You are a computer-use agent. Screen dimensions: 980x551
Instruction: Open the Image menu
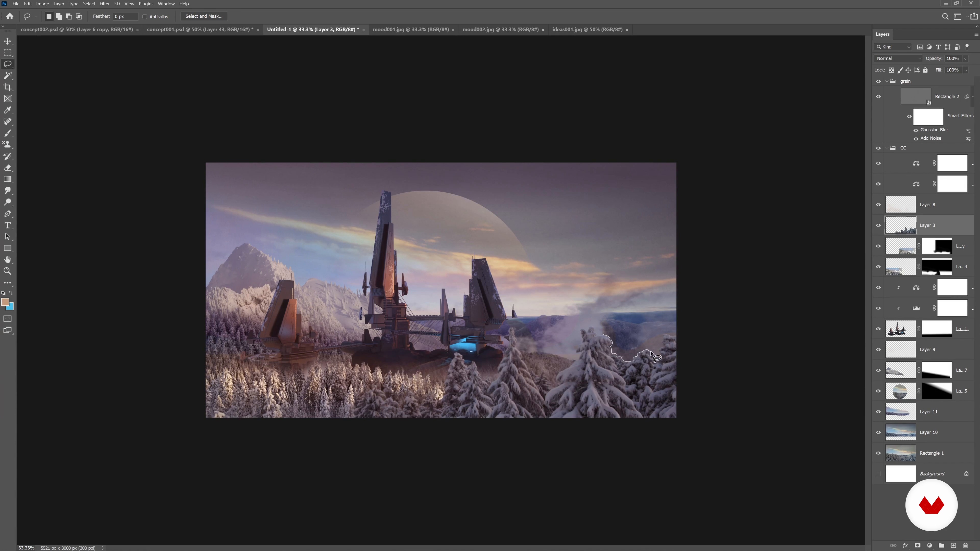point(42,4)
